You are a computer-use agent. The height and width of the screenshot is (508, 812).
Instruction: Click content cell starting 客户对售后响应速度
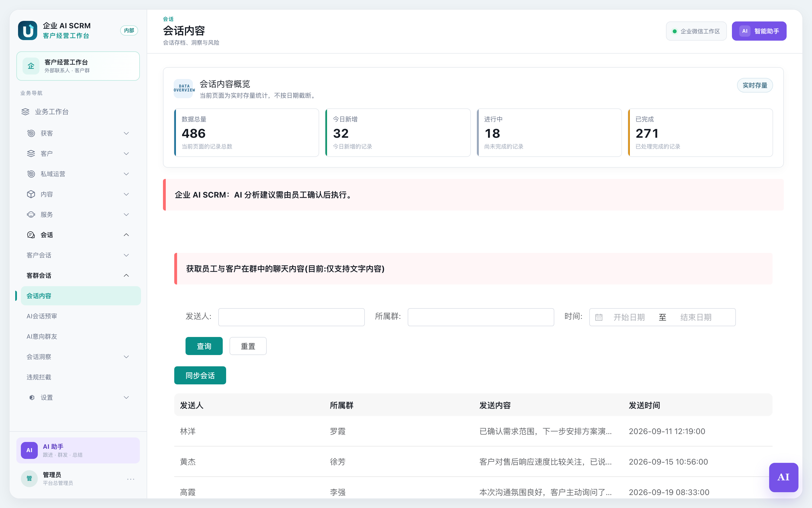click(x=545, y=462)
